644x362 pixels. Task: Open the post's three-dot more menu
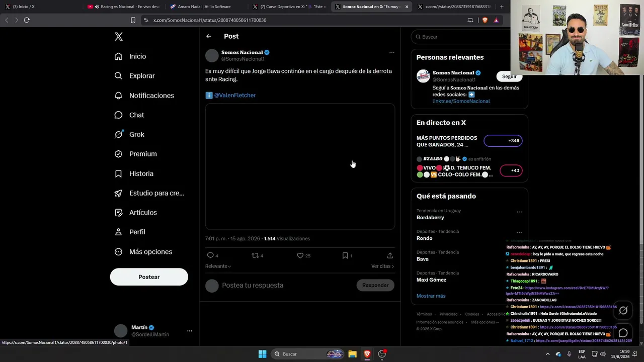pyautogui.click(x=391, y=52)
